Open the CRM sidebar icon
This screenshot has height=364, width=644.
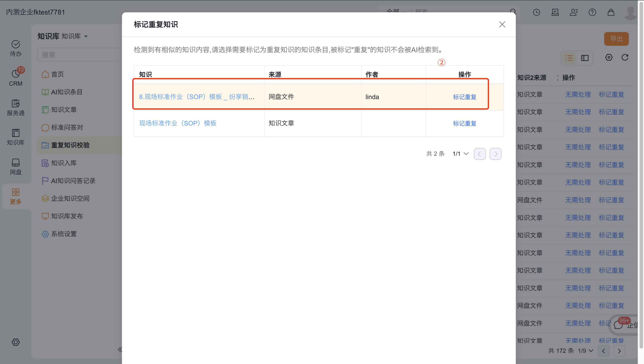15,78
